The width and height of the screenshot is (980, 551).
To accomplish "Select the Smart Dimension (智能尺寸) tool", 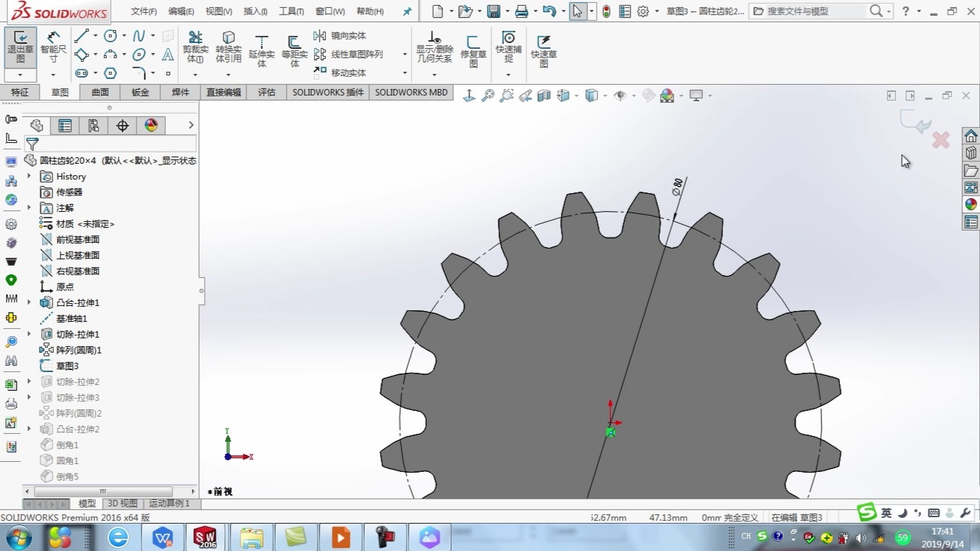I will [53, 47].
